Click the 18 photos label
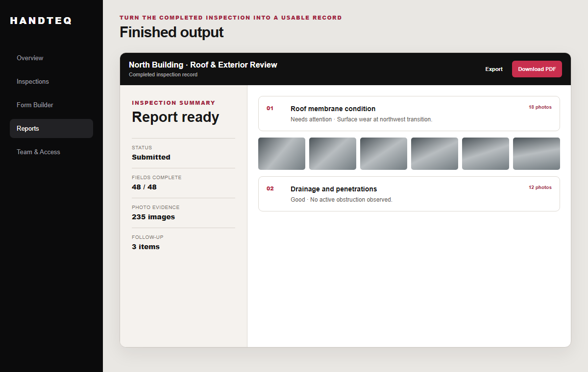The height and width of the screenshot is (372, 588). point(540,107)
